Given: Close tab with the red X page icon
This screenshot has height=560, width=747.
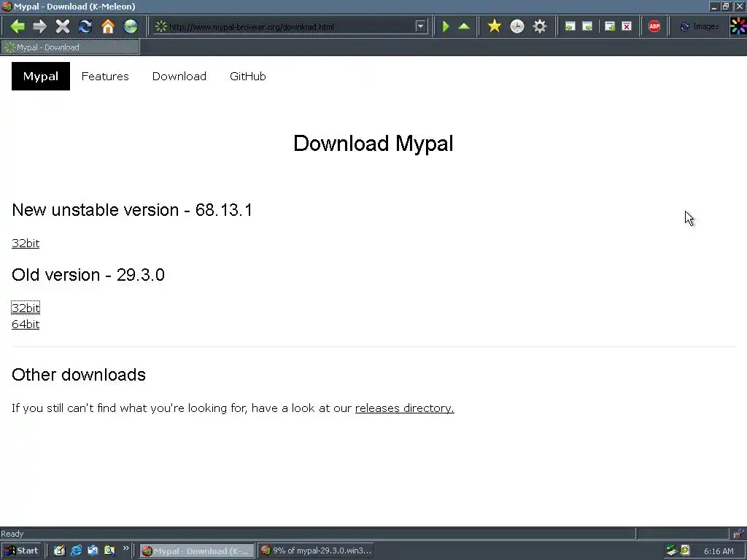Looking at the screenshot, I should tap(627, 27).
